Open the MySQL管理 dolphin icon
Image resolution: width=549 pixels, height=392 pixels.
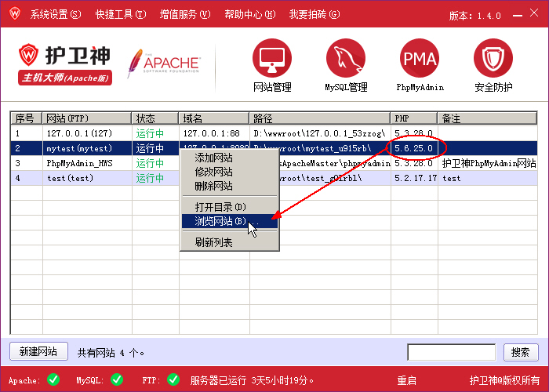(346, 58)
